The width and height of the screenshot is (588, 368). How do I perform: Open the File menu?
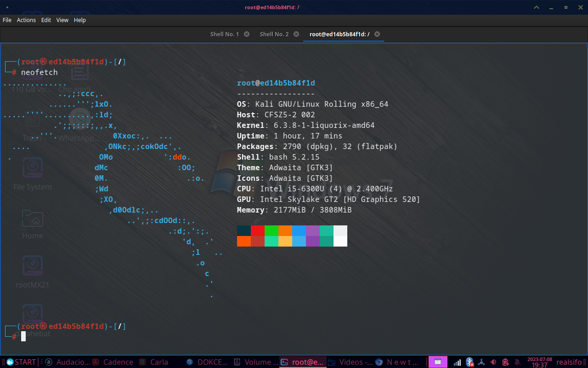tap(7, 20)
